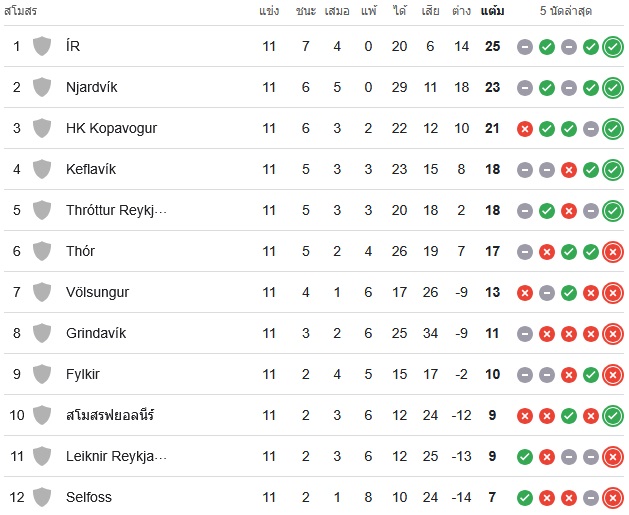Select the แต้ม points column header

point(492,11)
